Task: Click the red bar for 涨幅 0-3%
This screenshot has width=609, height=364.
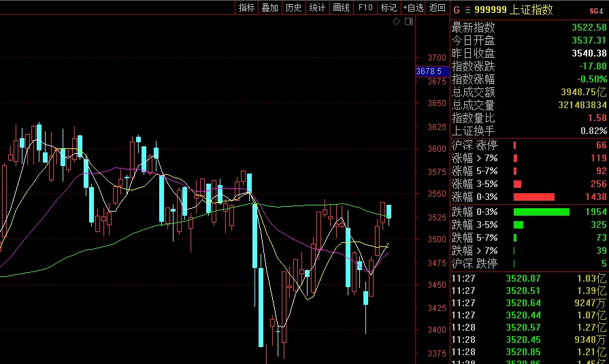Action: coord(533,197)
